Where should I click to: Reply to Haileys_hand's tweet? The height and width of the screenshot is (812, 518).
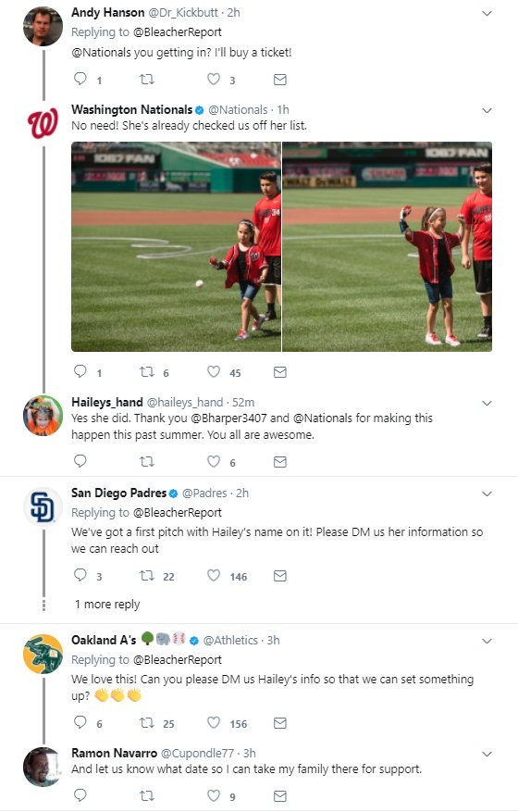(x=80, y=461)
